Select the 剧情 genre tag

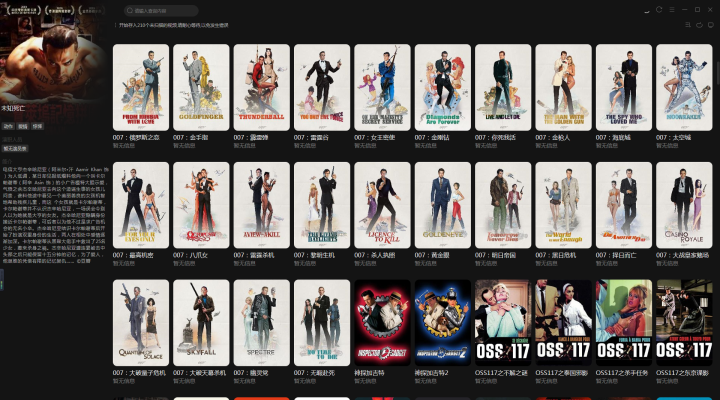click(23, 127)
